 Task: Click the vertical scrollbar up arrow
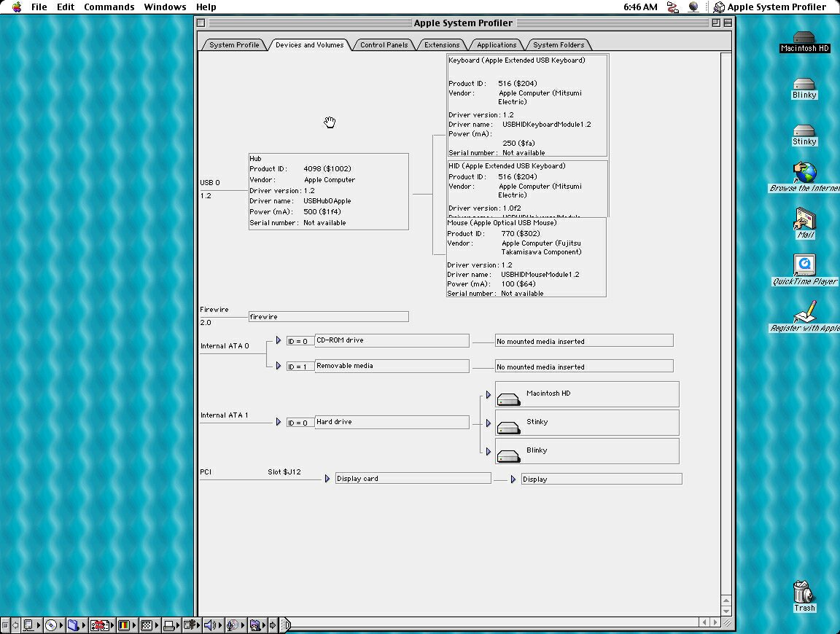(x=726, y=600)
